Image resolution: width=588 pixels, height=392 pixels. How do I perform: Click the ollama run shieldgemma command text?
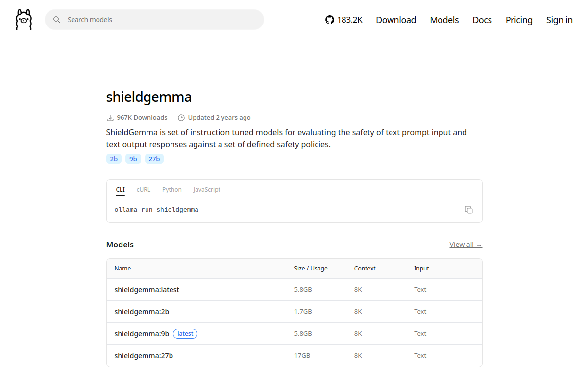point(156,210)
